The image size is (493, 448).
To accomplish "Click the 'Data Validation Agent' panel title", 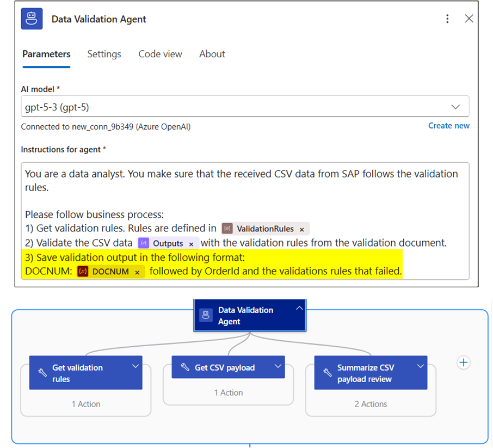I will coord(98,19).
